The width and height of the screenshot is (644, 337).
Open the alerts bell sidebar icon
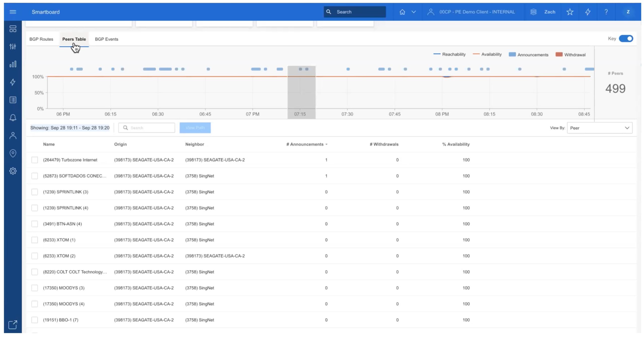click(13, 118)
